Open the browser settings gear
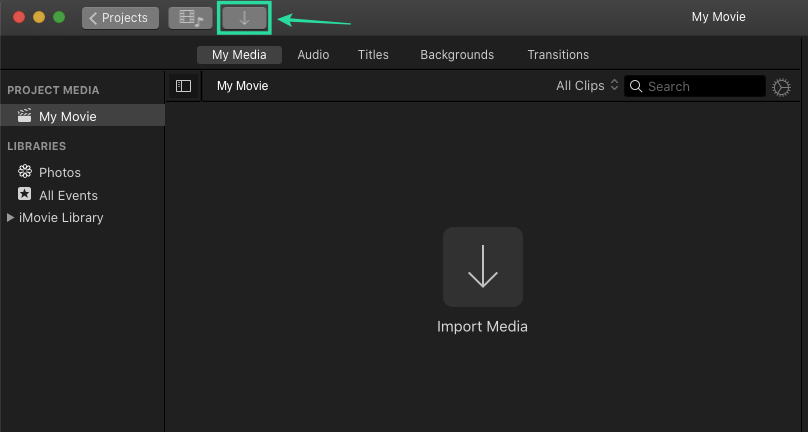The height and width of the screenshot is (432, 808). (781, 87)
